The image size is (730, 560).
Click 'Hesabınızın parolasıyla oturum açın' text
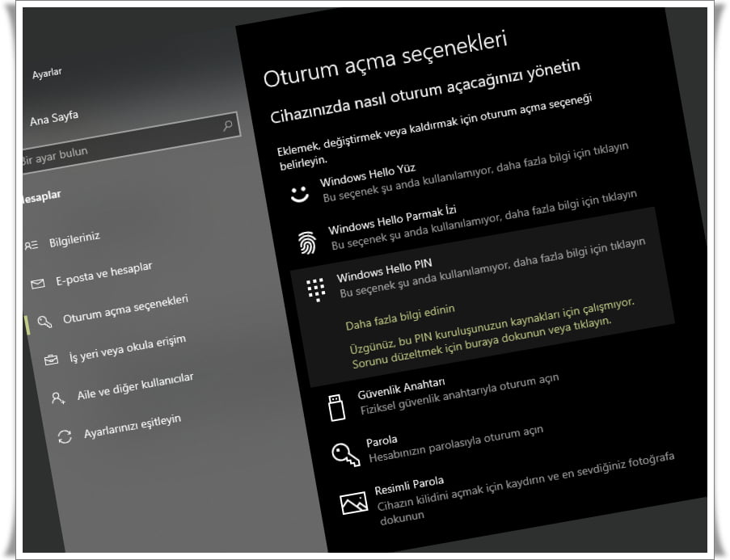pos(456,444)
